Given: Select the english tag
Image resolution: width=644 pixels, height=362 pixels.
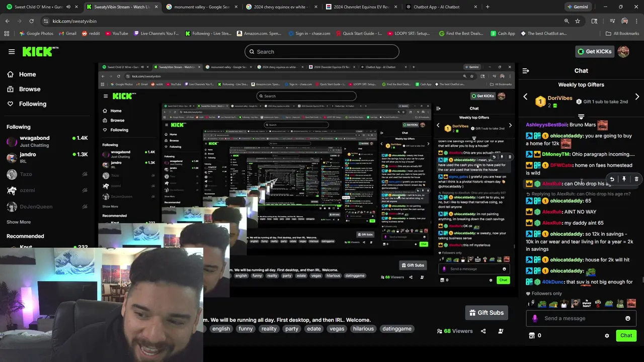Looking at the screenshot, I should click(x=221, y=329).
